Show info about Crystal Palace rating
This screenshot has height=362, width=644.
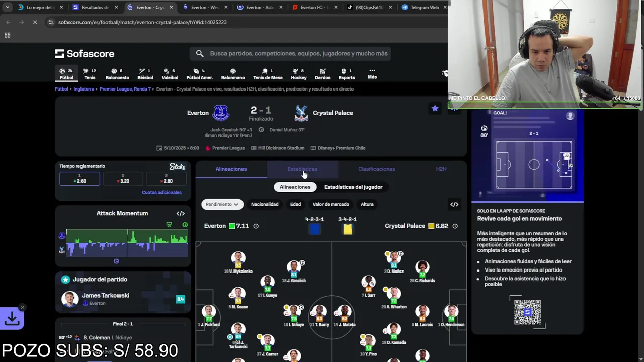click(455, 226)
